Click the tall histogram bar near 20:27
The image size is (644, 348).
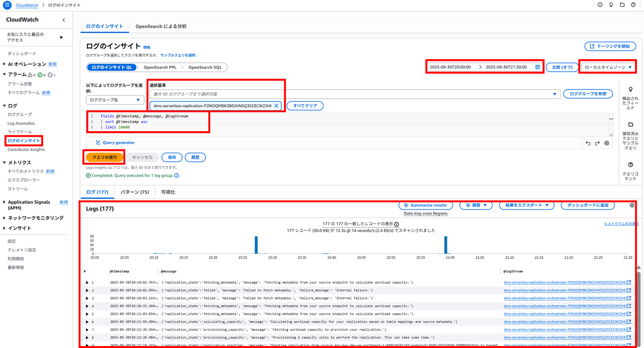[x=256, y=245]
